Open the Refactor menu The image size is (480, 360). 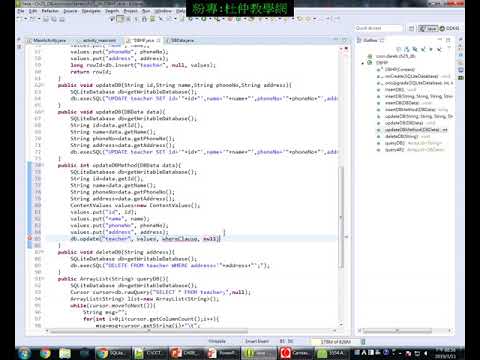pyautogui.click(x=50, y=11)
